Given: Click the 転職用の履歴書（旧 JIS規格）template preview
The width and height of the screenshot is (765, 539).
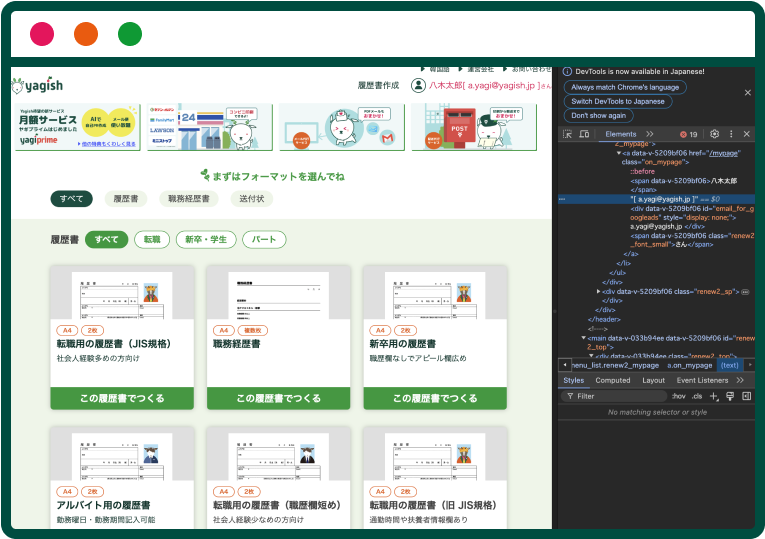Looking at the screenshot, I should pos(435,455).
